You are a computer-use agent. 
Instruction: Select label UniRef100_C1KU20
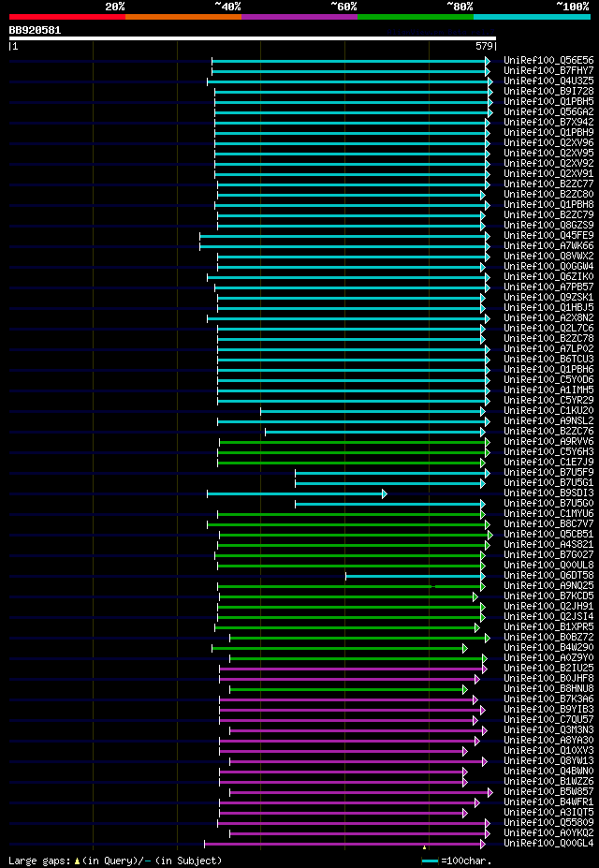548,411
